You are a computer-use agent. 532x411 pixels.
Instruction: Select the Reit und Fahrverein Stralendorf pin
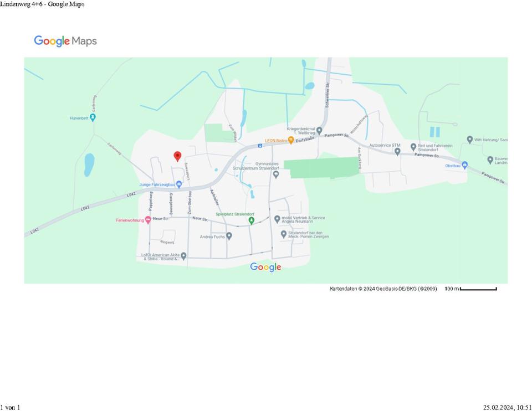413,147
